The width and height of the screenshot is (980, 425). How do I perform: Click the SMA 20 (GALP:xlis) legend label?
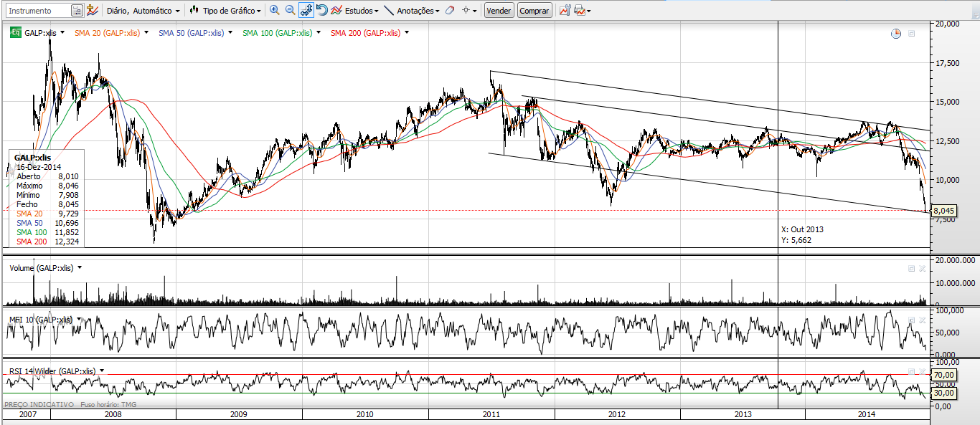pyautogui.click(x=107, y=33)
